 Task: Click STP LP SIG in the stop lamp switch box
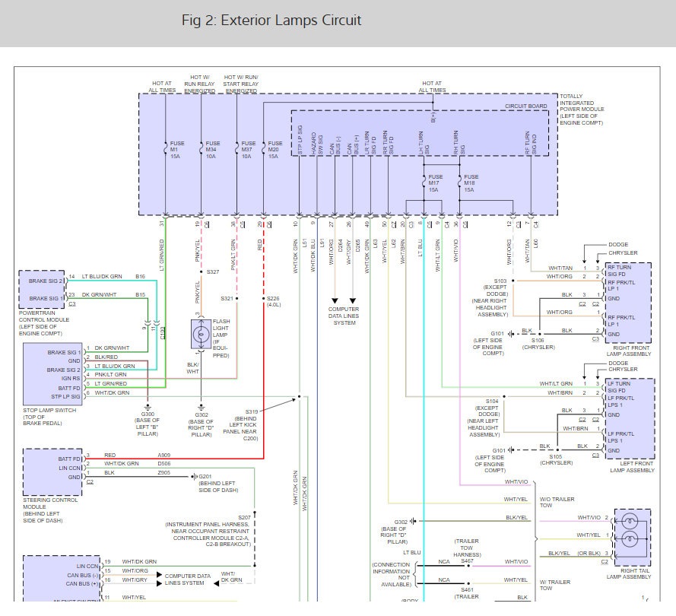click(x=65, y=396)
